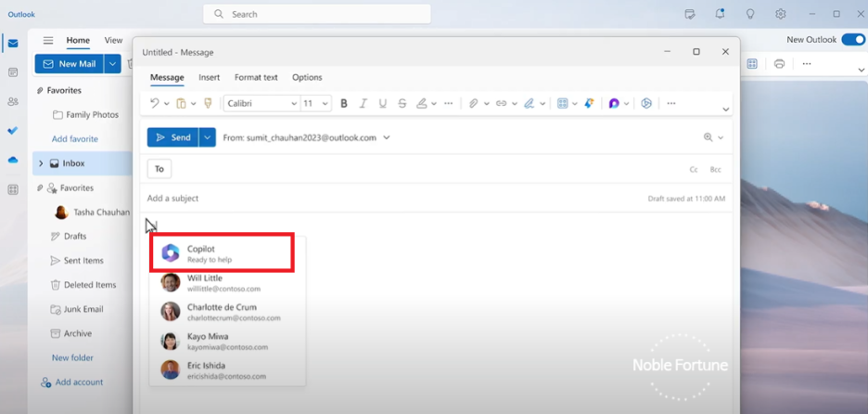The width and height of the screenshot is (868, 414).
Task: Open the attach file dropdown arrow
Action: (487, 104)
